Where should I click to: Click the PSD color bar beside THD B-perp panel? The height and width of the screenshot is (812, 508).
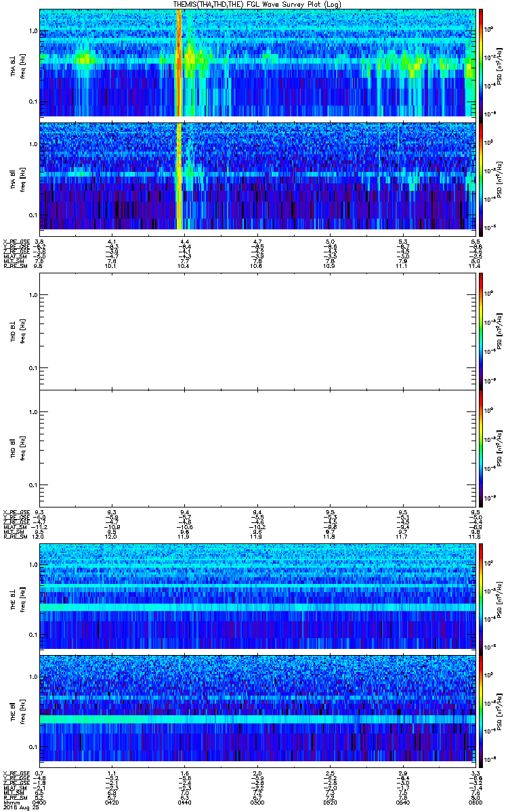tap(481, 331)
